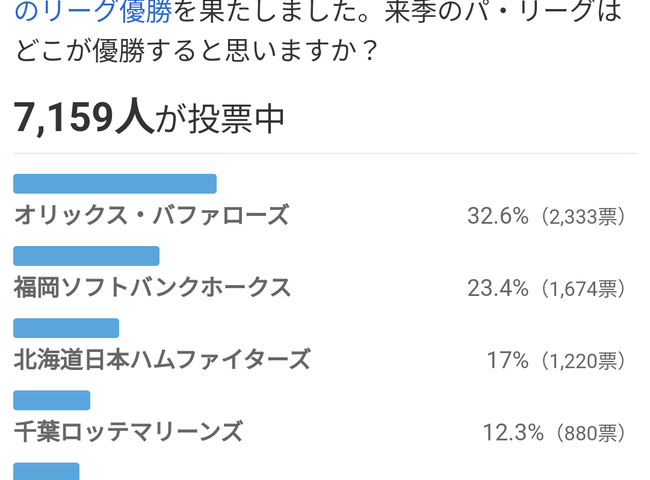Screen dimensions: 650x480
Task: Click the horizontal divider below vote count
Action: pos(325,153)
